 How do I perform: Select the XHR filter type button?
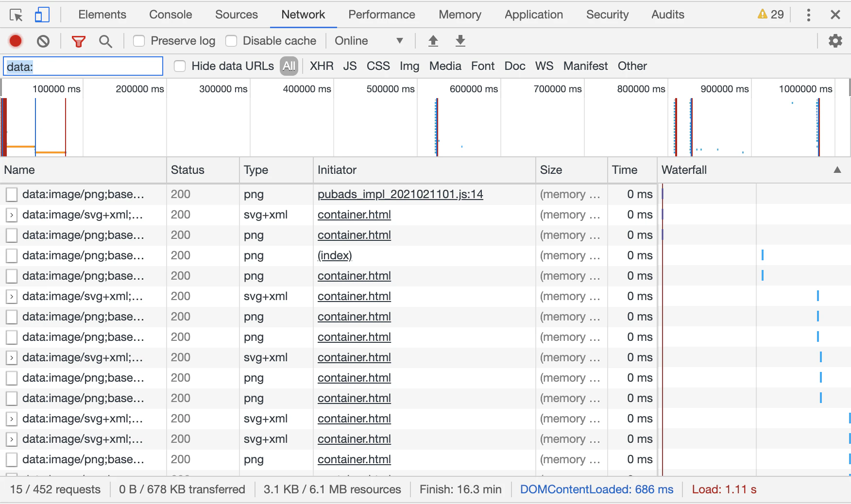(x=322, y=66)
